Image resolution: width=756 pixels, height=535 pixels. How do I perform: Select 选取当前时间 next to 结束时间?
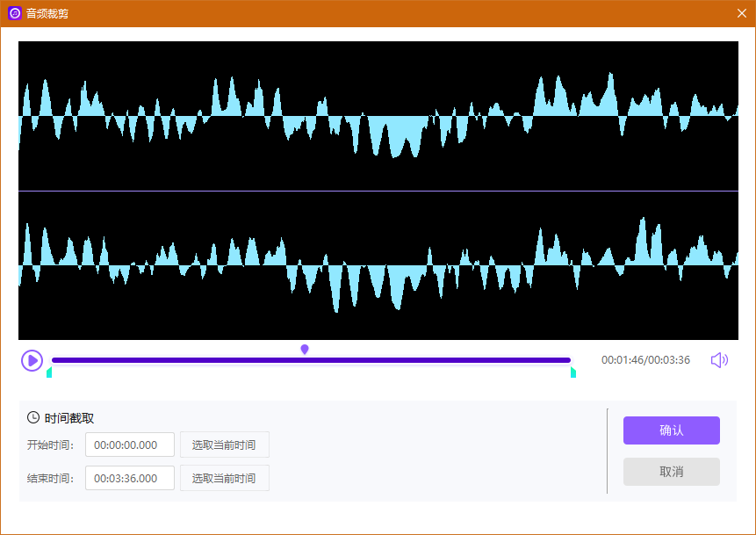[224, 478]
